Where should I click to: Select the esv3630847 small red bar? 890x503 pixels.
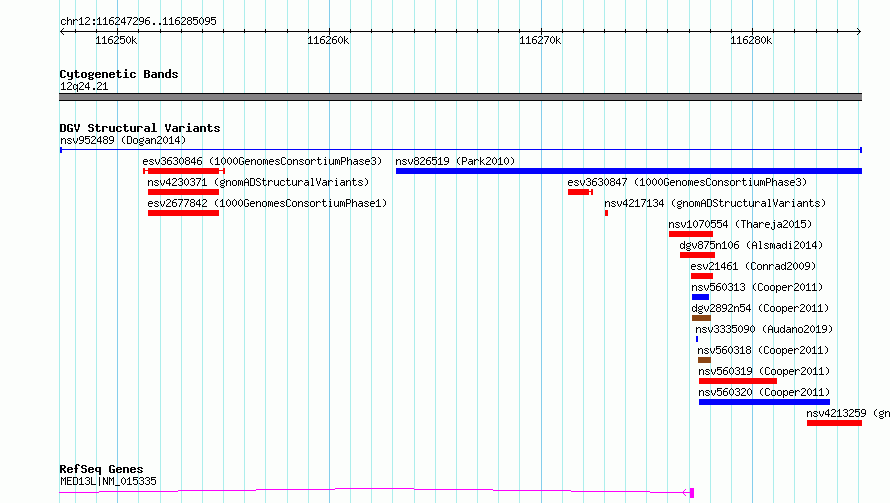[580, 192]
